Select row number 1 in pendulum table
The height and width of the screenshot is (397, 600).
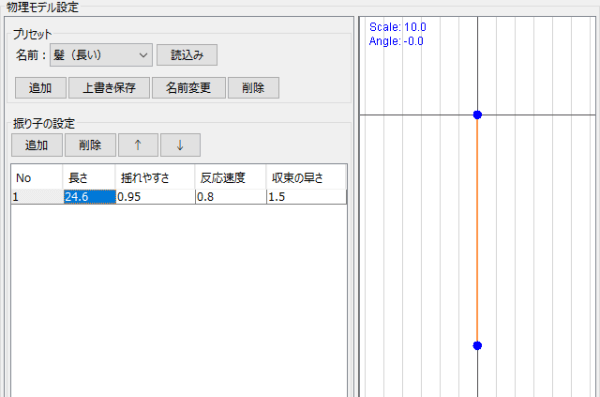point(37,197)
